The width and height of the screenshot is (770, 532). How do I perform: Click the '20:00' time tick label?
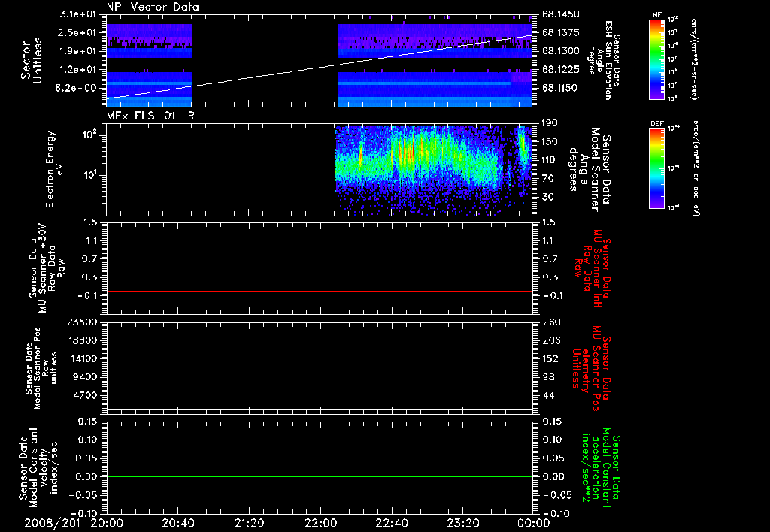[107, 523]
